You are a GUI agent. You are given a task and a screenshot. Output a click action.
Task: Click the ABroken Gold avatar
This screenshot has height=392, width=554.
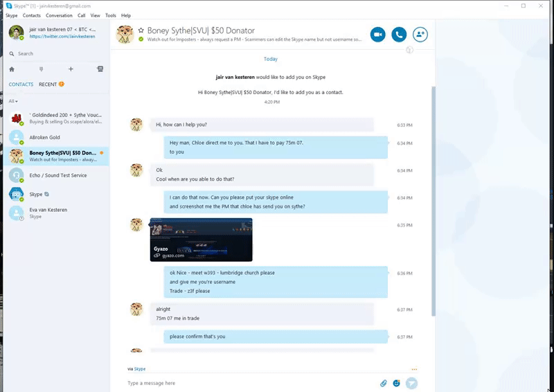pos(16,137)
